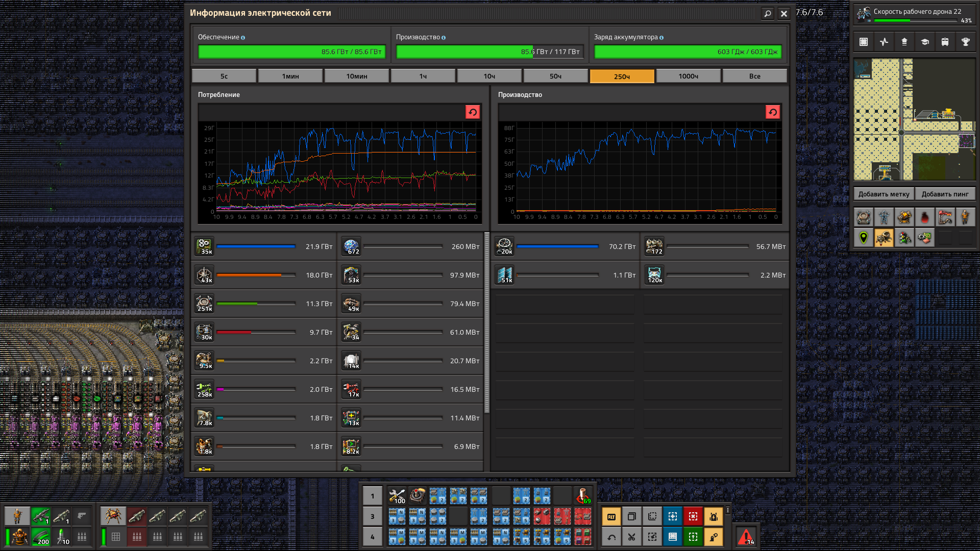This screenshot has height=551, width=980.
Task: Expand the shortcut bar options menu
Action: pos(728,510)
